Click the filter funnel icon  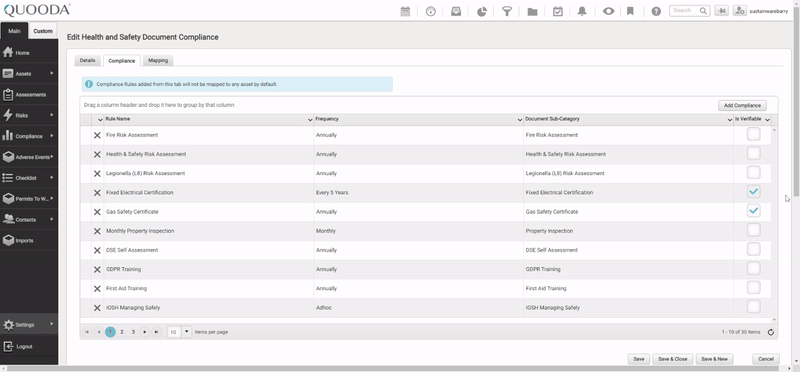pyautogui.click(x=507, y=11)
